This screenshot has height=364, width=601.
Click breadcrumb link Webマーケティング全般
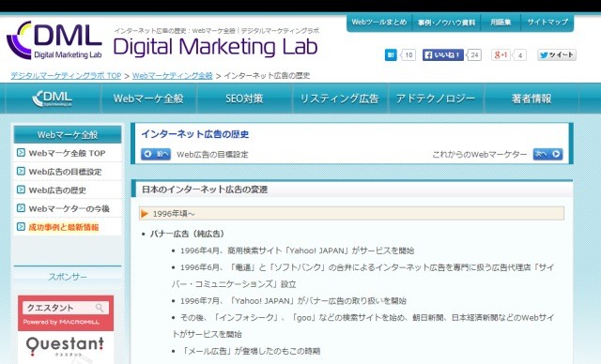[173, 76]
